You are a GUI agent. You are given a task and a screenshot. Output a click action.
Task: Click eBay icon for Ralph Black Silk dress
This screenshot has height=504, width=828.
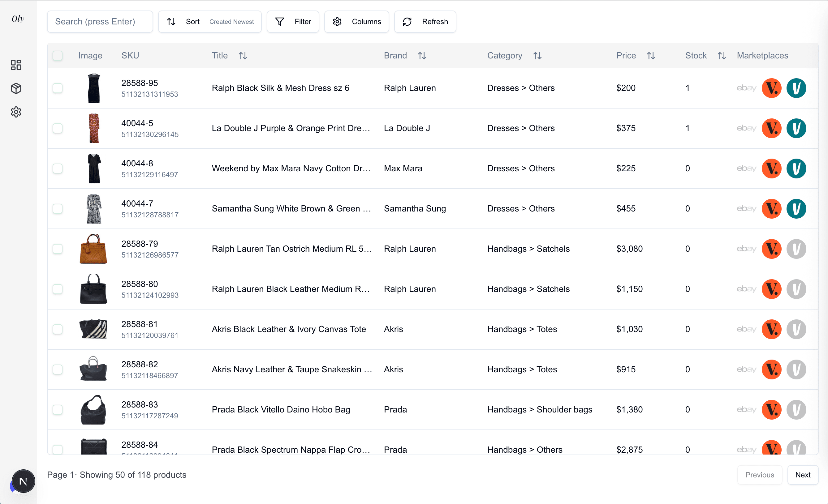[746, 88]
